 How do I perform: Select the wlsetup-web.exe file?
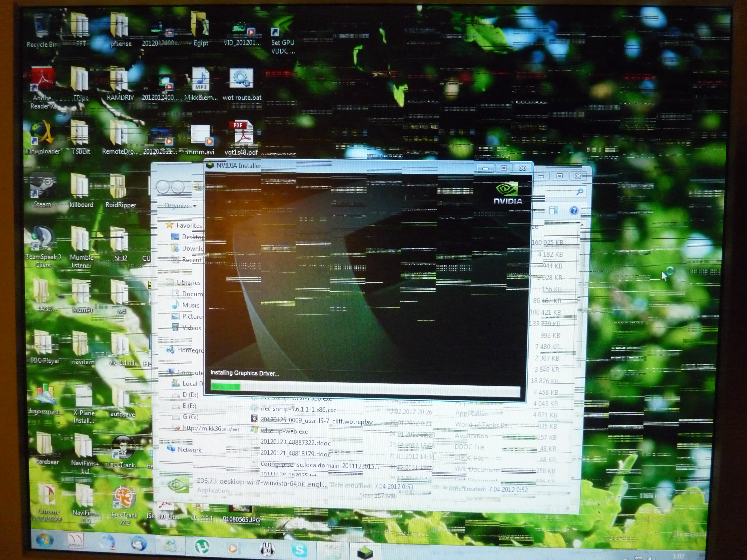pyautogui.click(x=284, y=432)
